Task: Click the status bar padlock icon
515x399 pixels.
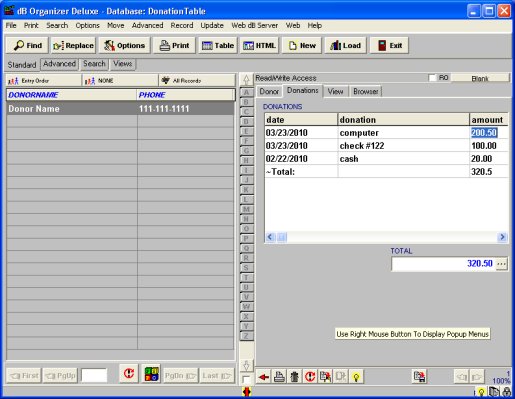Action: click(x=507, y=392)
